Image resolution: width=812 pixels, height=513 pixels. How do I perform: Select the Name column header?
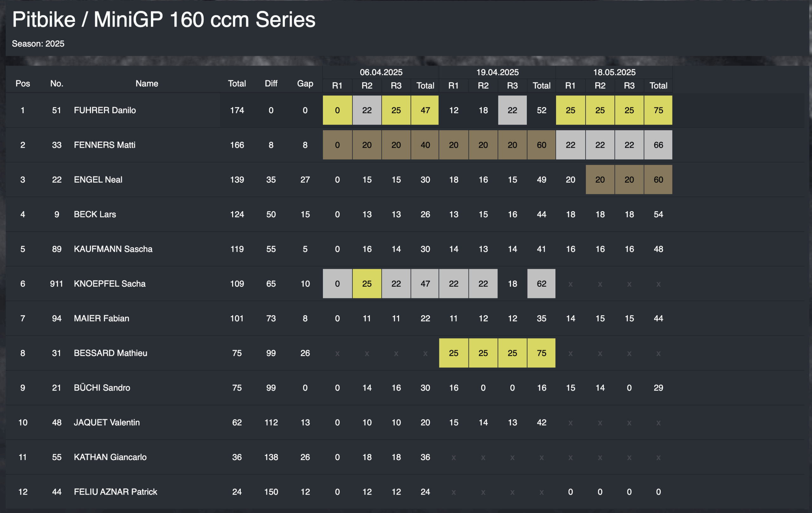[x=147, y=84]
